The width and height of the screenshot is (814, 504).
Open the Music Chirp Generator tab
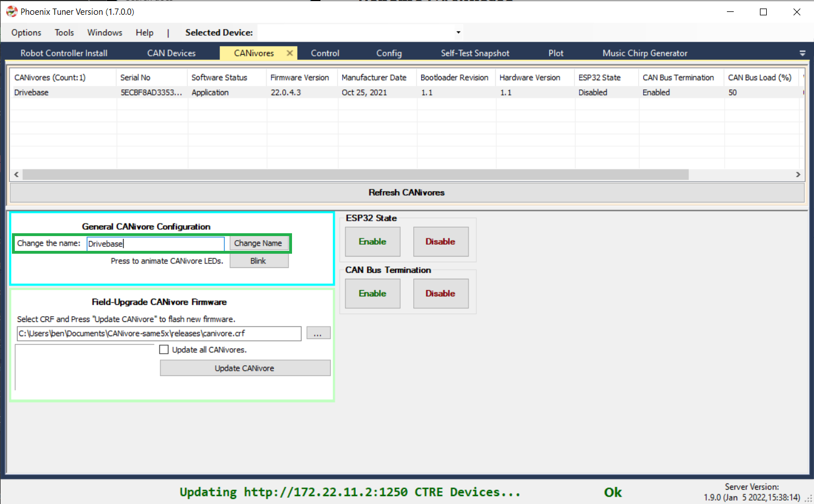click(x=645, y=53)
